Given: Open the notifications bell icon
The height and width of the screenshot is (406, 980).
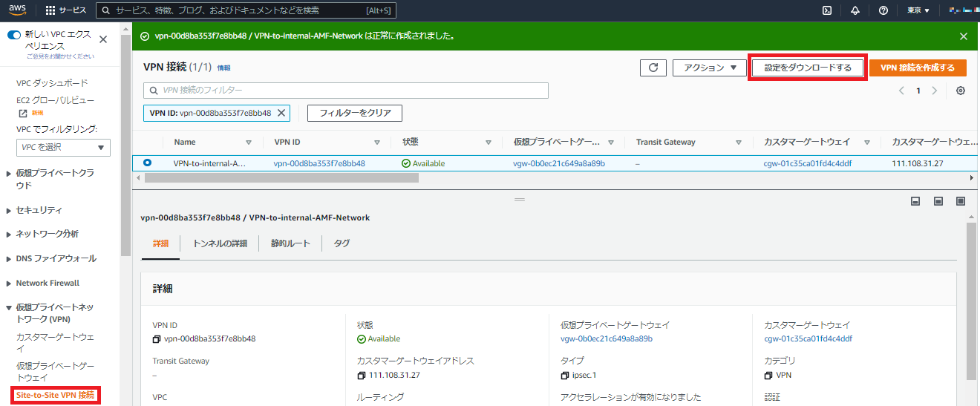Looking at the screenshot, I should 855,10.
